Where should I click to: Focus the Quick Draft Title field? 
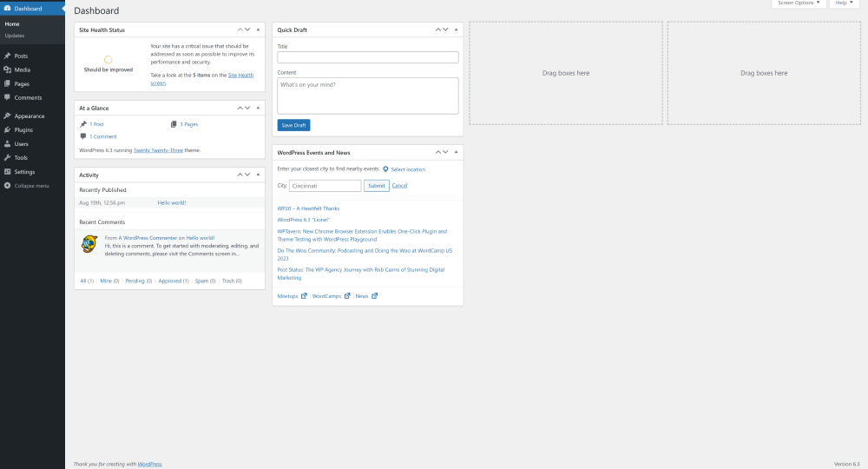(x=367, y=57)
